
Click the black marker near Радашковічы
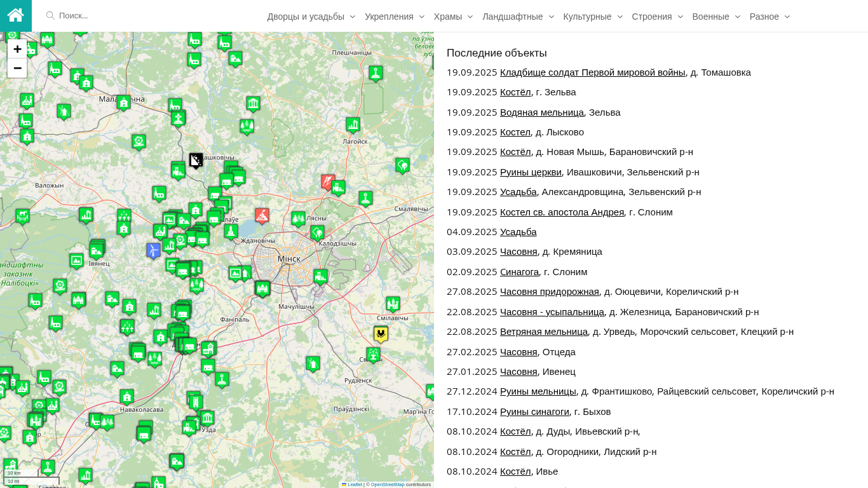pyautogui.click(x=196, y=160)
